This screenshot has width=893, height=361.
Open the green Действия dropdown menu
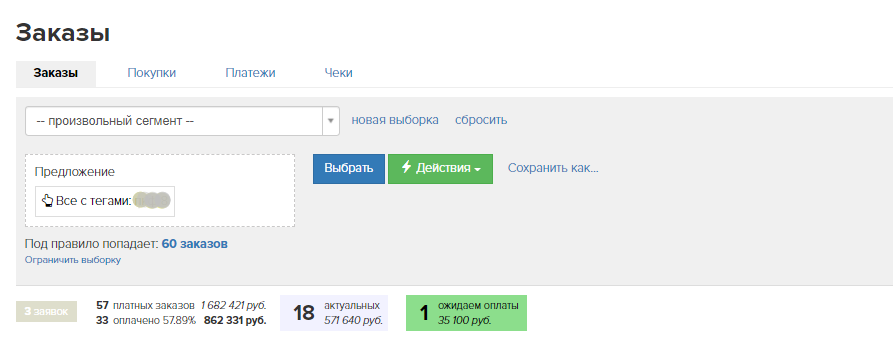(x=440, y=169)
